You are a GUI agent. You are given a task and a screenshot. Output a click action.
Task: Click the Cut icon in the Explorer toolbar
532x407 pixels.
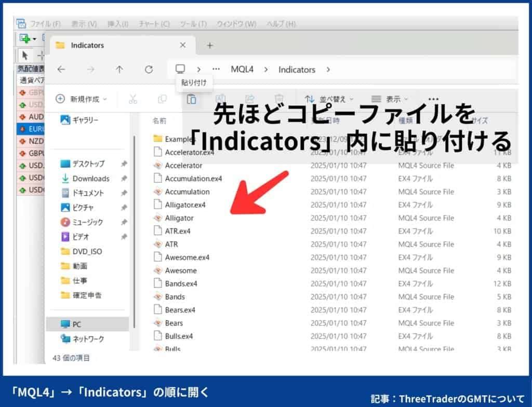click(133, 99)
